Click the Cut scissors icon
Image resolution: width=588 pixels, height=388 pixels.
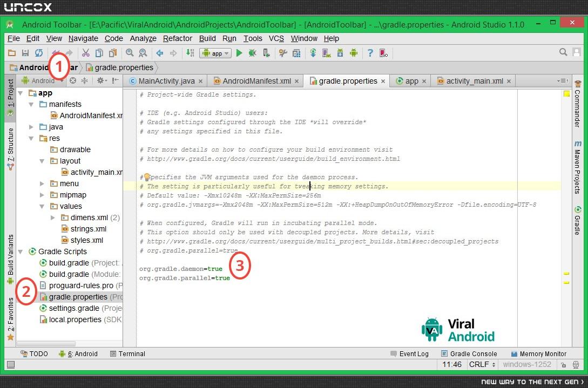click(x=85, y=53)
